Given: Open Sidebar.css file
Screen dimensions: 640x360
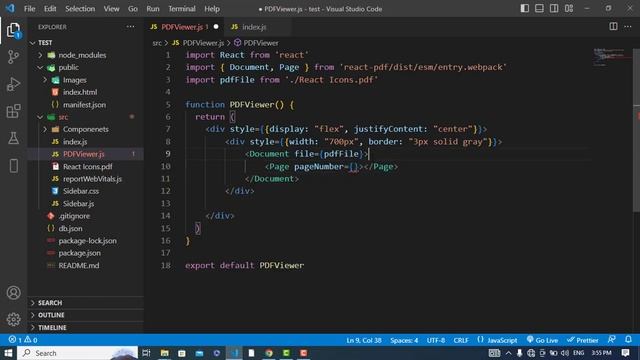Looking at the screenshot, I should click(x=85, y=191).
